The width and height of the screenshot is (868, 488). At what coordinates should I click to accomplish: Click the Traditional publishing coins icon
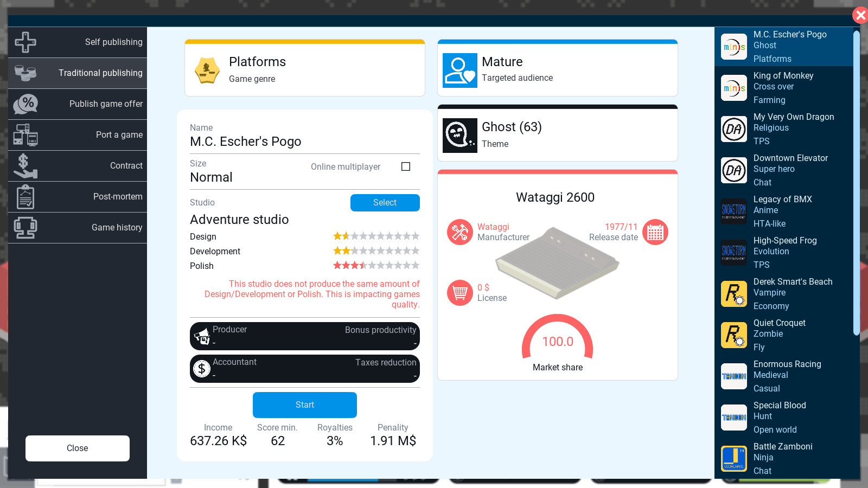(25, 73)
